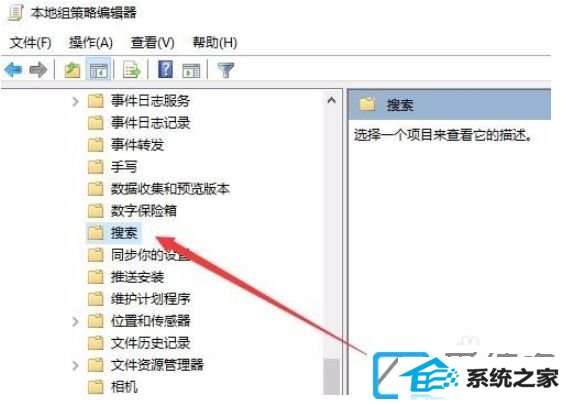Open the 帮助(H) menu
Viewport: 567px width, 405px height.
coord(214,43)
